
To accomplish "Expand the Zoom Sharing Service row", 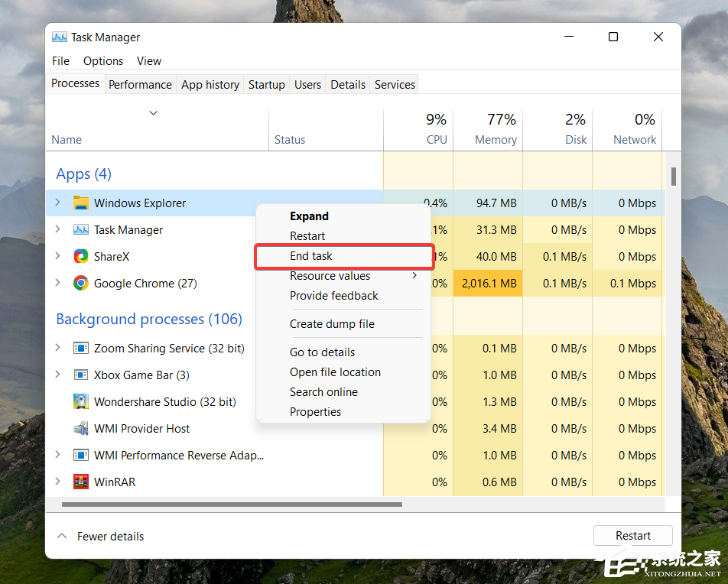I will (57, 348).
